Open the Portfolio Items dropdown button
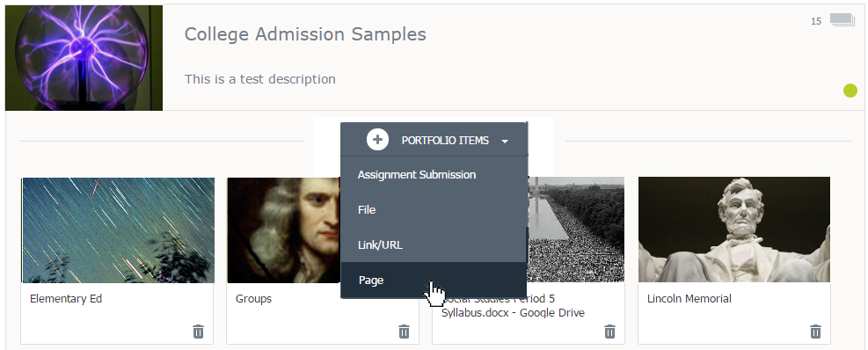 [x=434, y=140]
